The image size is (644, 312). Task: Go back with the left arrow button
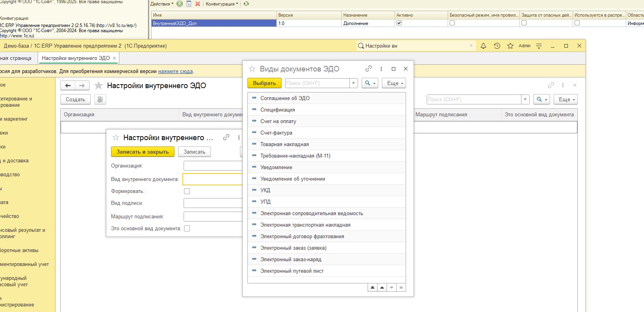point(68,85)
